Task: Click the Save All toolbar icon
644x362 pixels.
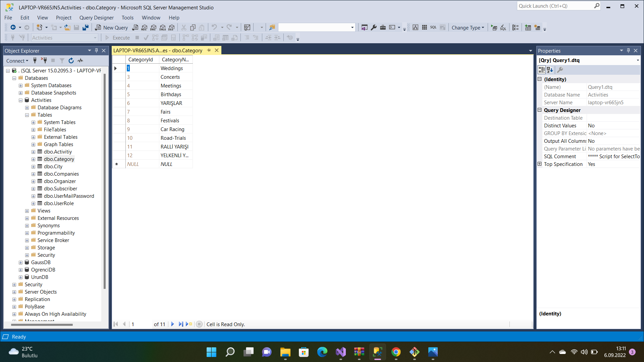Action: (86, 27)
